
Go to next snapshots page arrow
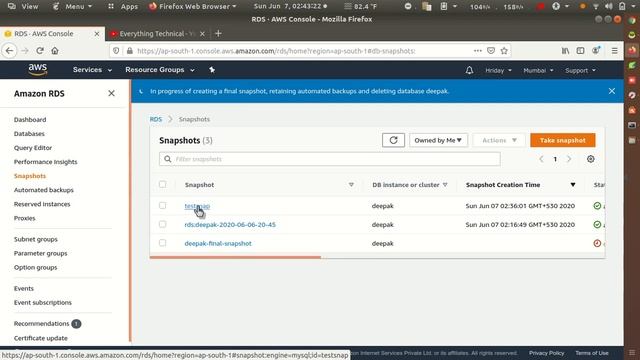[569, 159]
